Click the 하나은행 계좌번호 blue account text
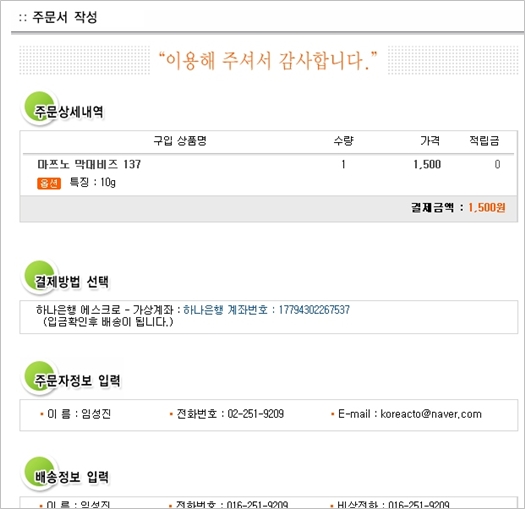525x509 pixels. coord(267,310)
